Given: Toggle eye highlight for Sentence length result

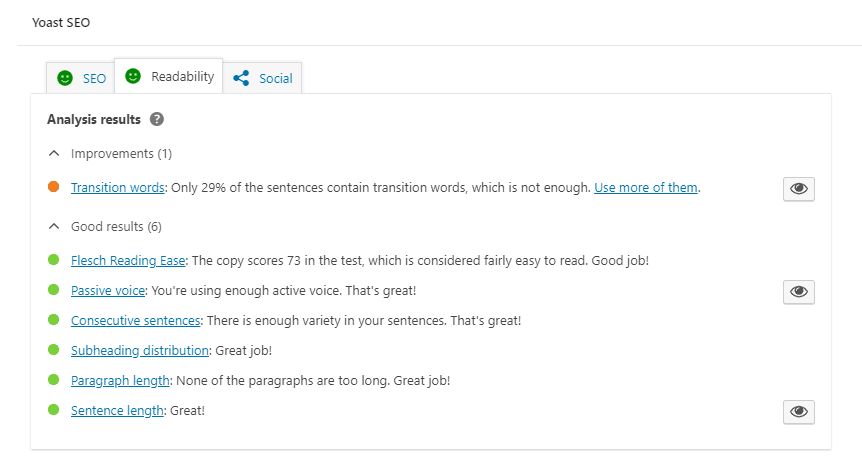Looking at the screenshot, I should (798, 411).
